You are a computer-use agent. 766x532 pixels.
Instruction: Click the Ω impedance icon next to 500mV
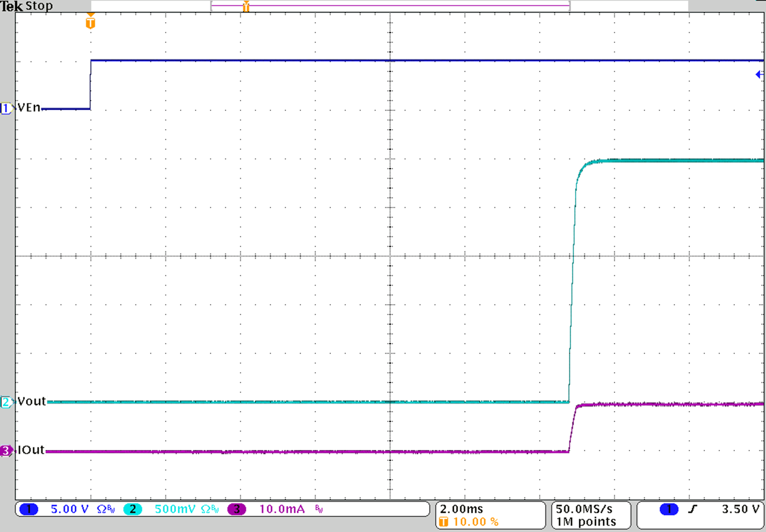[x=205, y=509]
